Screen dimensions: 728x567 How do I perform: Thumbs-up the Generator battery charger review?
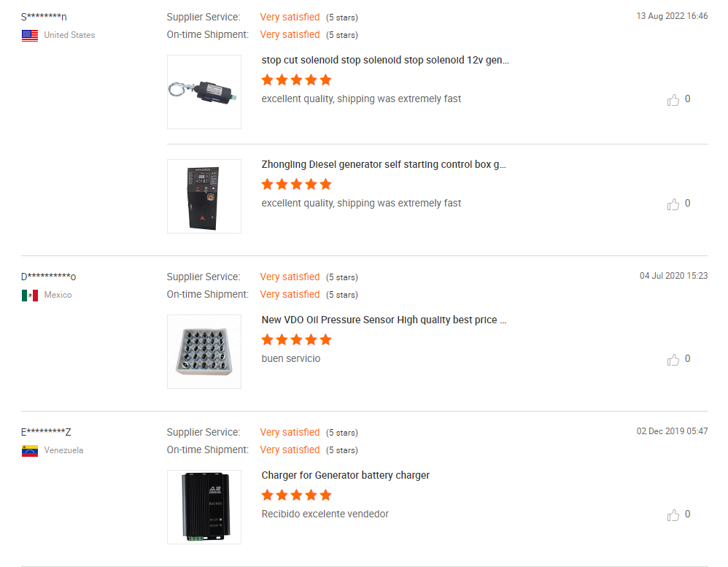(x=673, y=515)
